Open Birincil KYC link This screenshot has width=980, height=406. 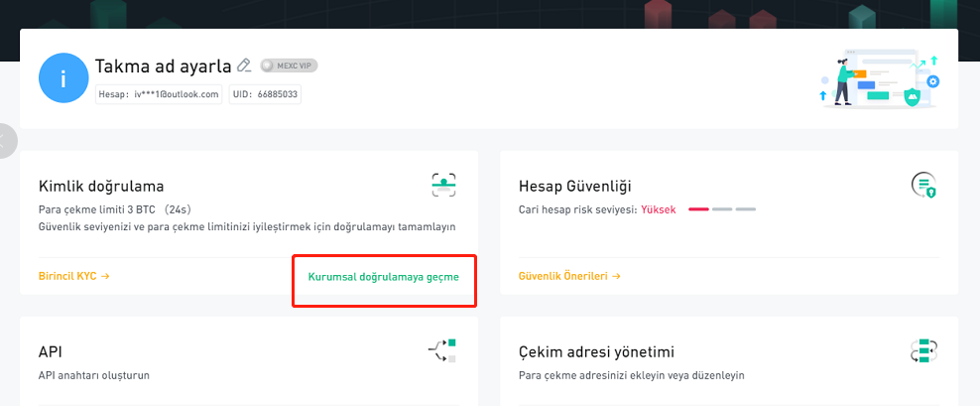tap(74, 276)
